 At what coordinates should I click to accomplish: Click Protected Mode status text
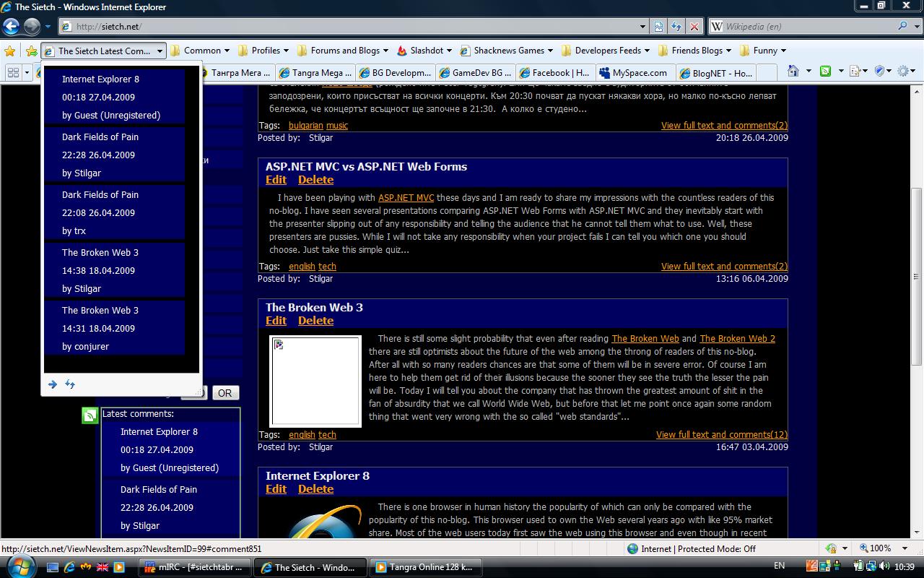(x=698, y=548)
